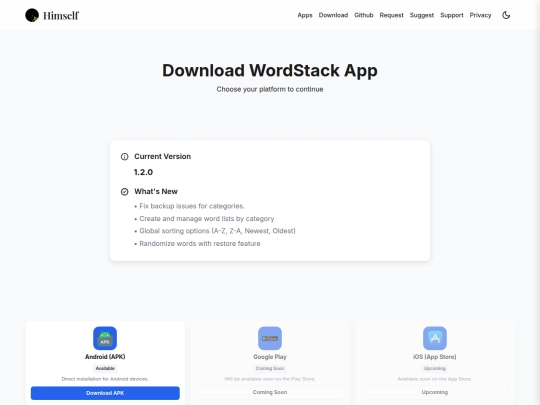Viewport: 540px width, 405px height.
Task: Open the Suggest nav item
Action: [x=422, y=15]
